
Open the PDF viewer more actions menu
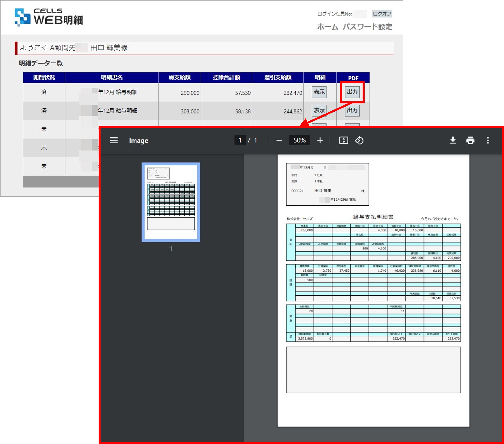488,141
